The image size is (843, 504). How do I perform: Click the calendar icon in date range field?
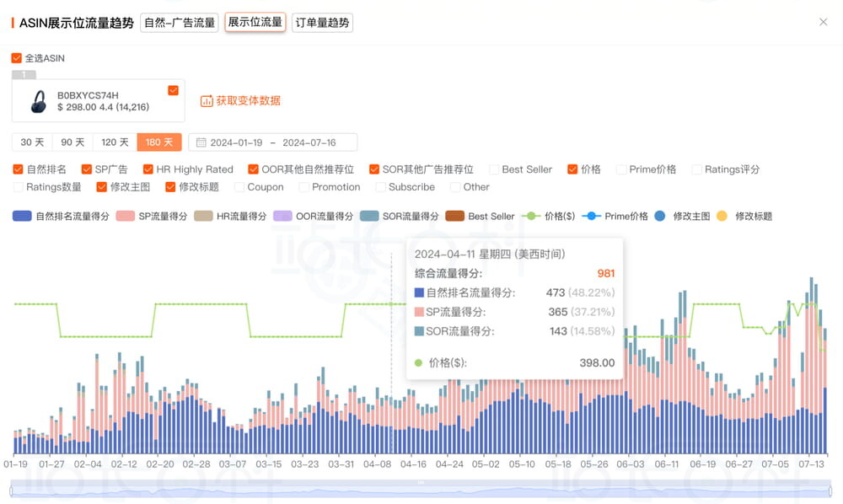pyautogui.click(x=201, y=142)
